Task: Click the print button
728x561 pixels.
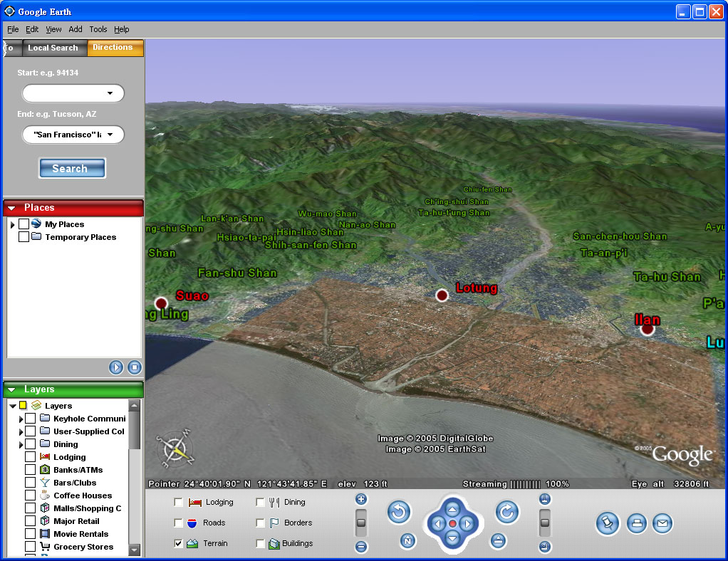Action: pos(637,523)
